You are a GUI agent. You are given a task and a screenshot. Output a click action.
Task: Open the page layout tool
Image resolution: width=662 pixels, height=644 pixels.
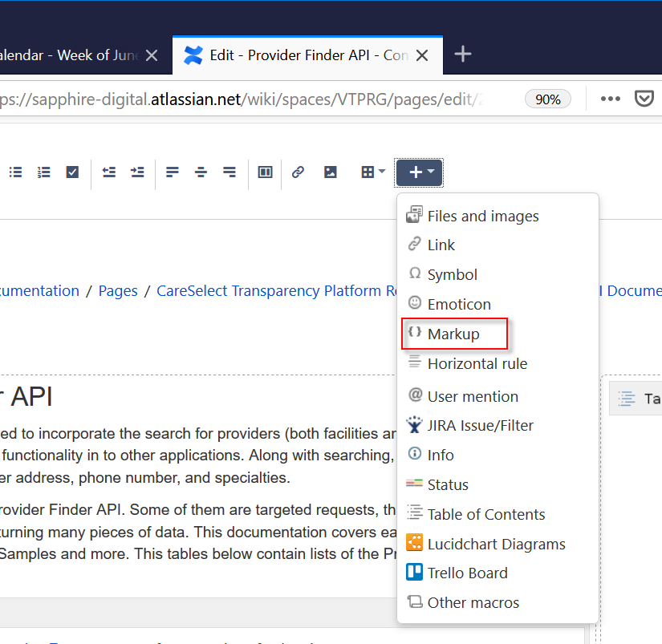[265, 172]
